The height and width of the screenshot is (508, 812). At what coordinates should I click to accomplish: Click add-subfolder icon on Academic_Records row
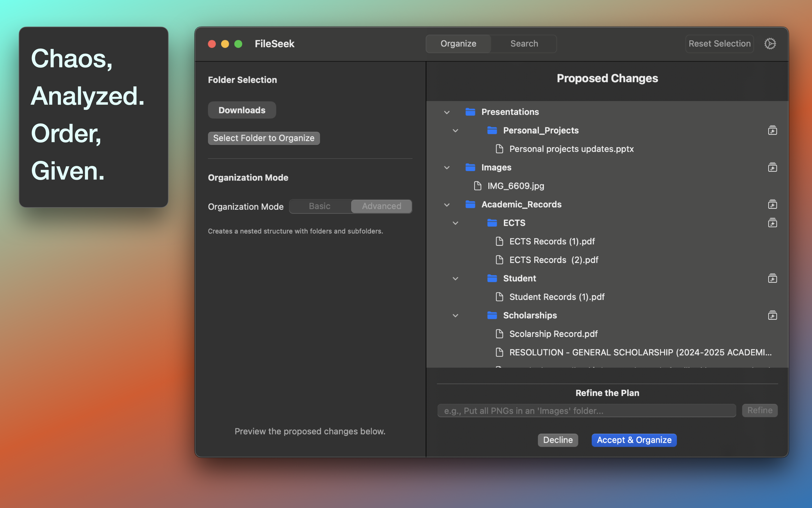(773, 204)
